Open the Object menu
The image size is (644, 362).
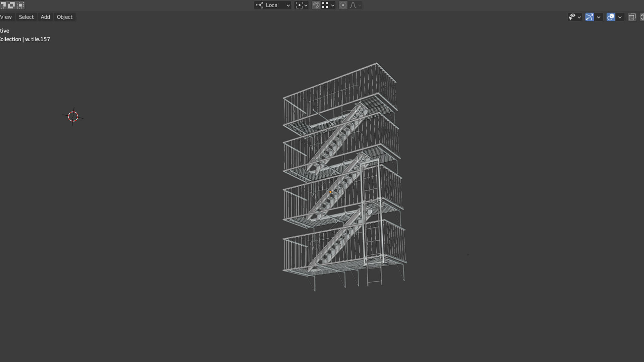click(64, 17)
